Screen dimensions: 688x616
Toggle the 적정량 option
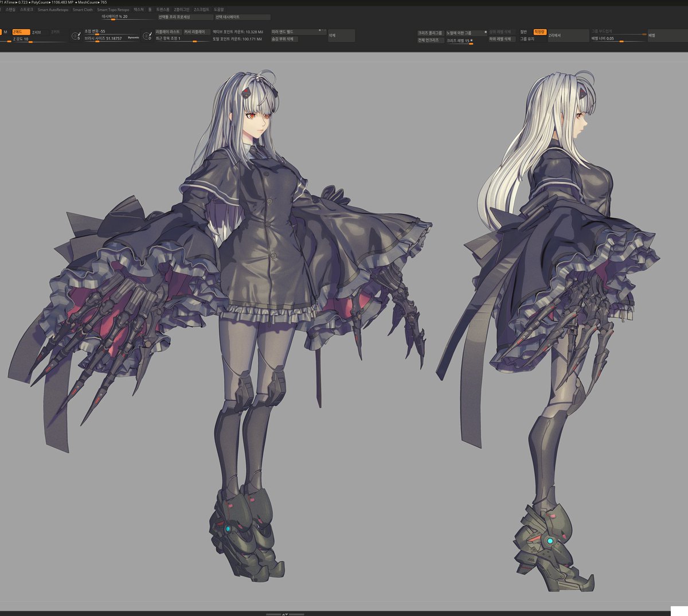pos(540,32)
